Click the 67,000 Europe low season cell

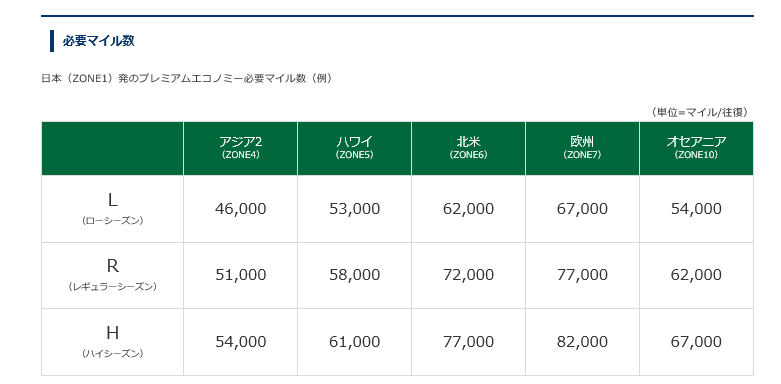click(582, 209)
